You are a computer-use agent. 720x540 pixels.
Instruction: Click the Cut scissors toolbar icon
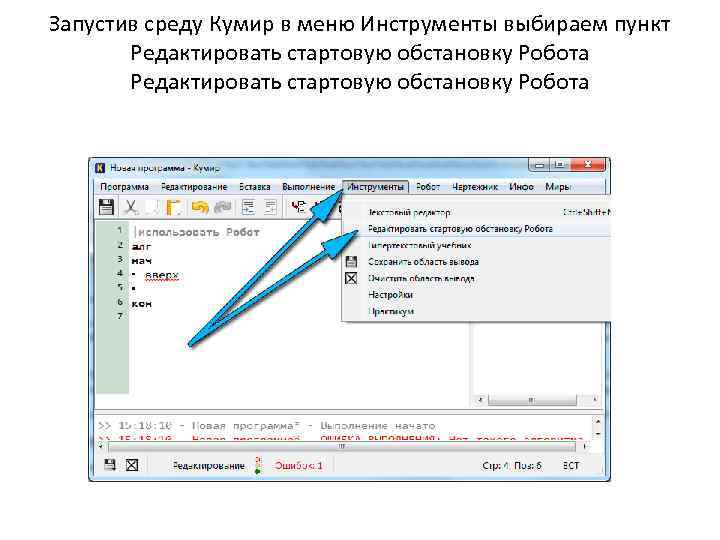(x=131, y=207)
